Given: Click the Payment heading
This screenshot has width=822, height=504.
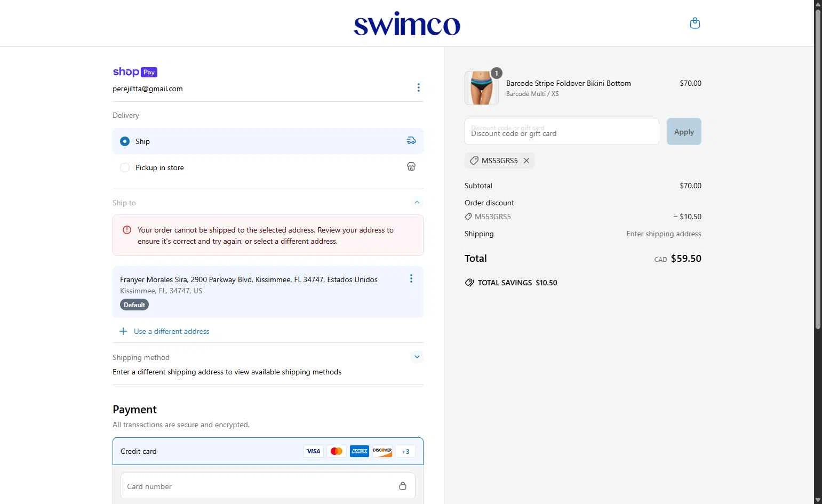Looking at the screenshot, I should click(x=134, y=410).
